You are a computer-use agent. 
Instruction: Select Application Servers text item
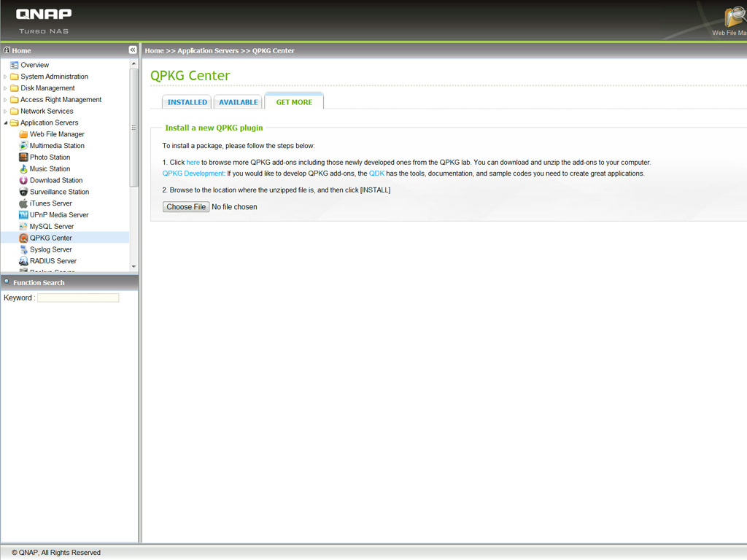pos(50,122)
